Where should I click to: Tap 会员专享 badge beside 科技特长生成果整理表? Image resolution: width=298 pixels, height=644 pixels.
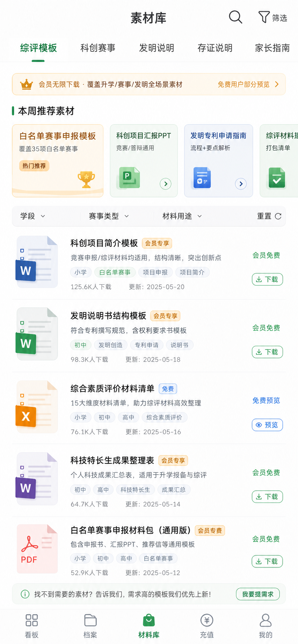pyautogui.click(x=173, y=461)
